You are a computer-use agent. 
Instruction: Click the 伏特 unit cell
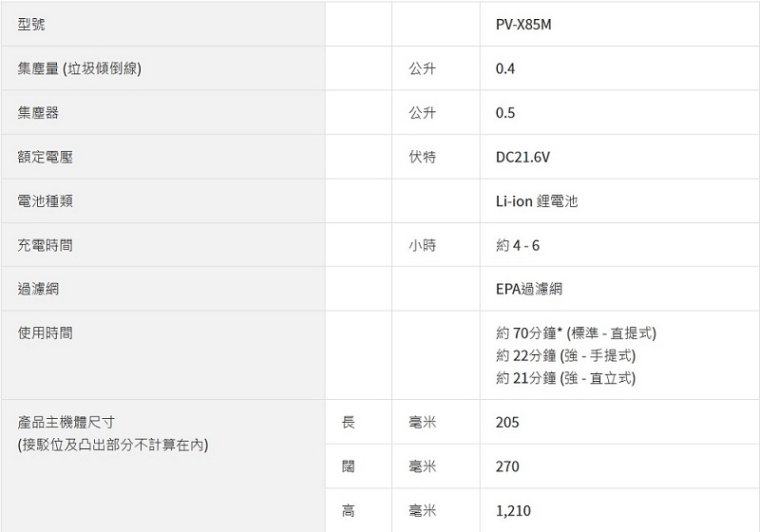423,157
